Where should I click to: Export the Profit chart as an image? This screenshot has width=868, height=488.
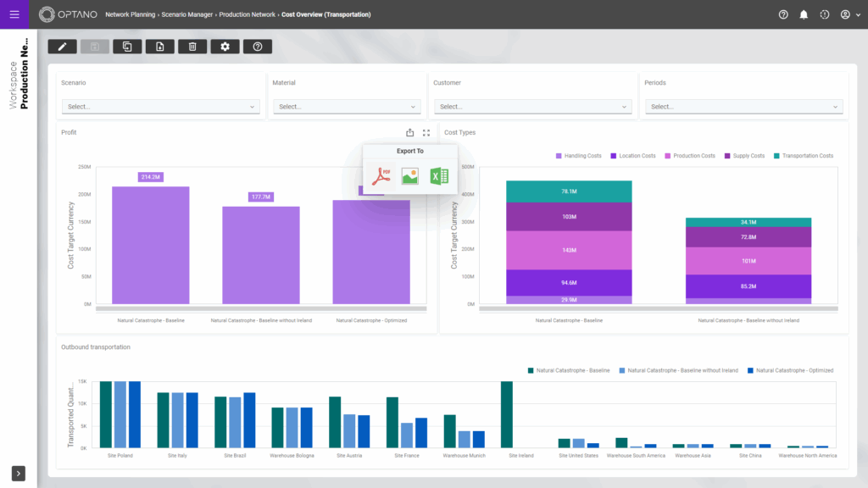411,175
